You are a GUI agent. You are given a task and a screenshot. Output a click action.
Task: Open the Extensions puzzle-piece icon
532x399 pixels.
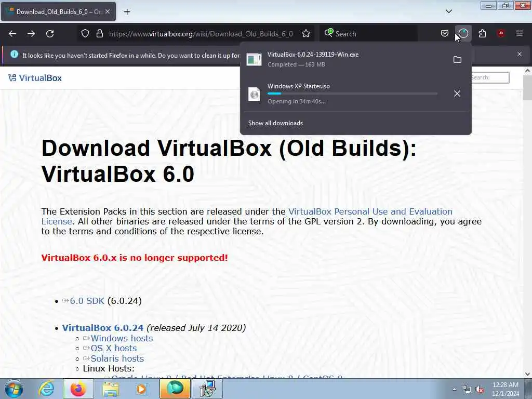[x=482, y=33]
